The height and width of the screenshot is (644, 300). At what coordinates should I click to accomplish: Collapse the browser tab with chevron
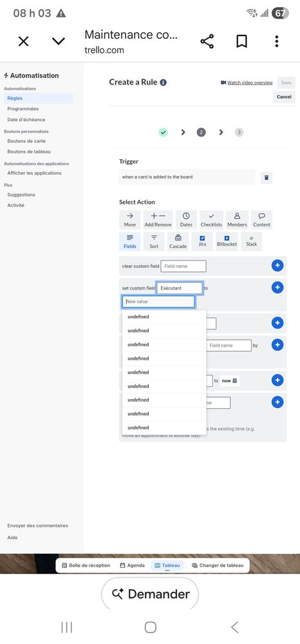59,41
